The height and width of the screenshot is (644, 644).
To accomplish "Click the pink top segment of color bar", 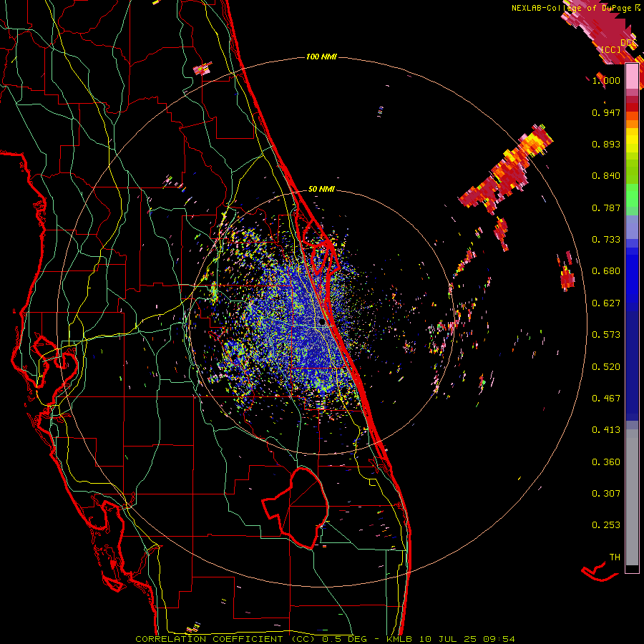I will click(632, 77).
